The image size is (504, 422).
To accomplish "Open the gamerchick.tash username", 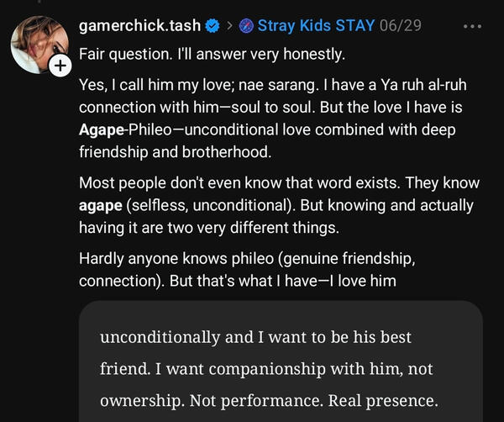I will (139, 26).
